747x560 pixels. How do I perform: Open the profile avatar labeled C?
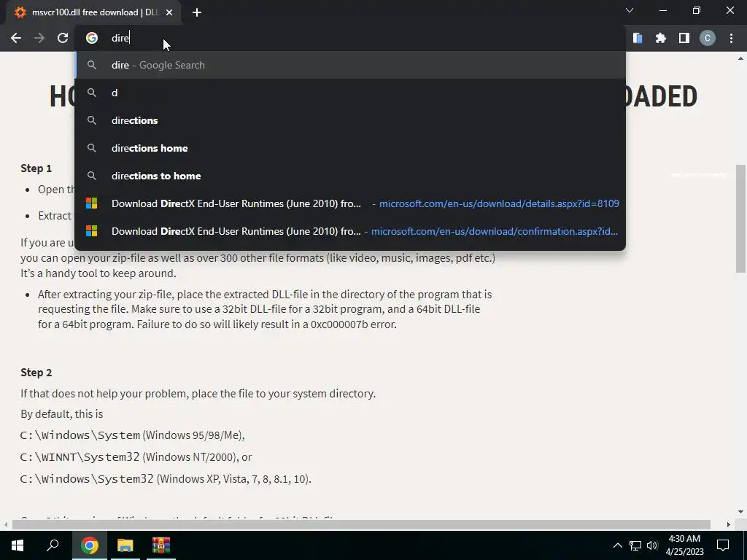708,38
